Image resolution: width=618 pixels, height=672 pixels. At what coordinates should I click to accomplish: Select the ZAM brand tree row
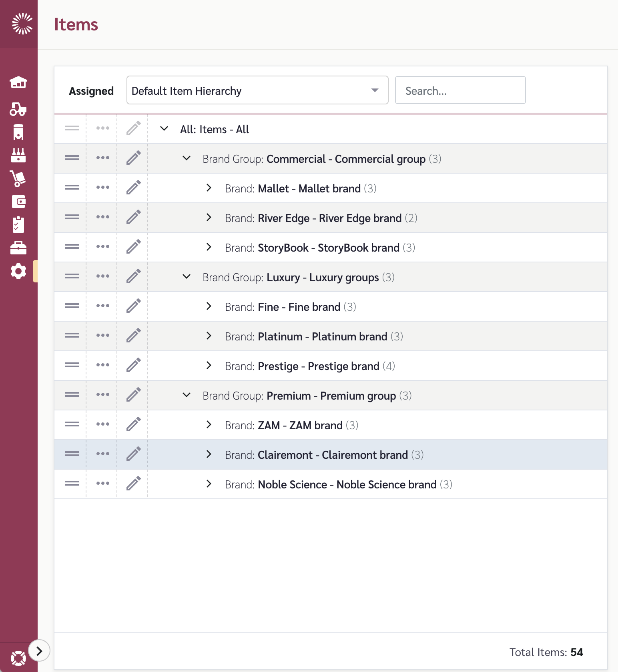tap(331, 425)
